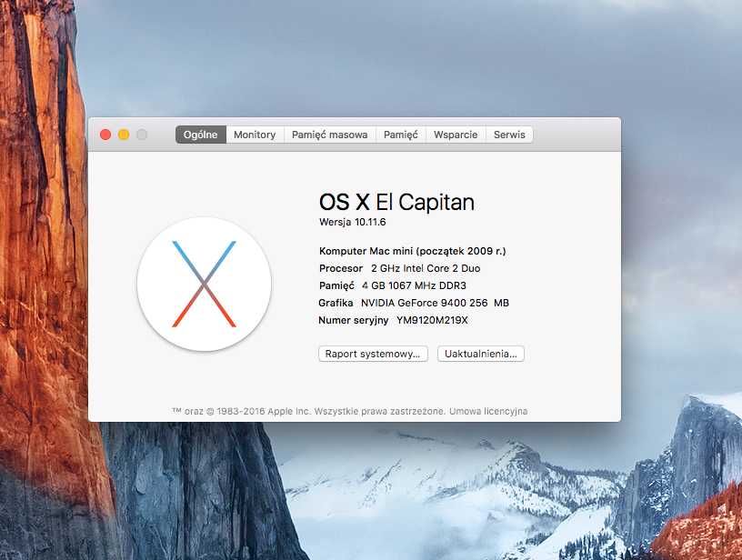Image resolution: width=742 pixels, height=560 pixels.
Task: Close the window with the red button
Action: tap(105, 135)
